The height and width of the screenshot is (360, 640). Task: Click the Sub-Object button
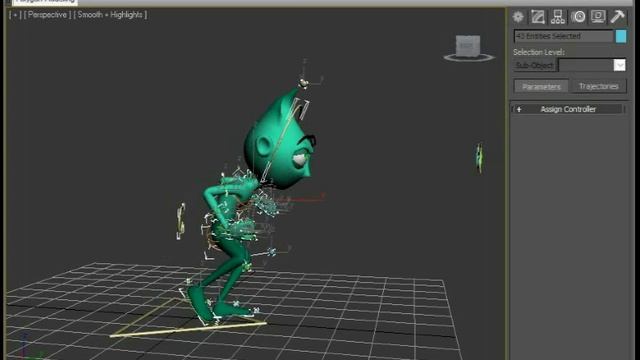[x=535, y=65]
